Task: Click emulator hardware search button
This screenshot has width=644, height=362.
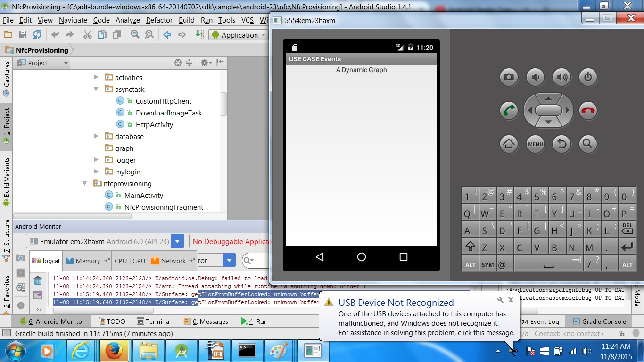Action: coord(588,144)
